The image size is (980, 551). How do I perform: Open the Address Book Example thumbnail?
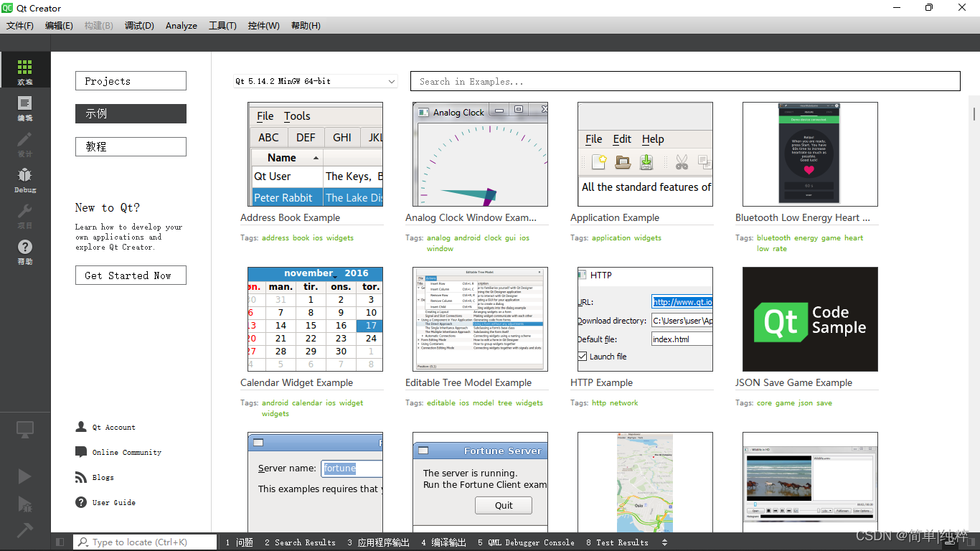click(x=316, y=154)
